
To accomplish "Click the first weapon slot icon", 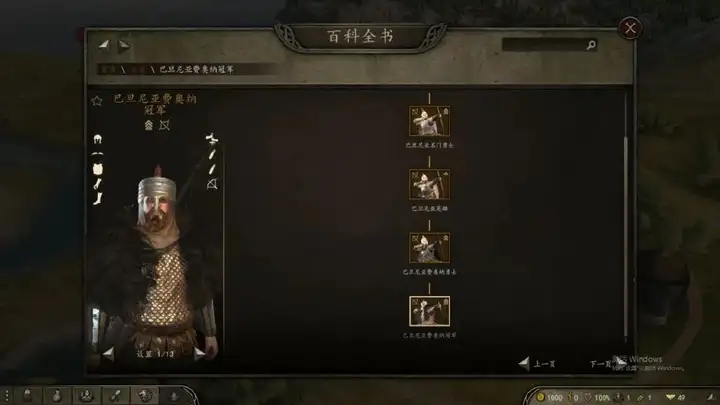I will click(212, 138).
